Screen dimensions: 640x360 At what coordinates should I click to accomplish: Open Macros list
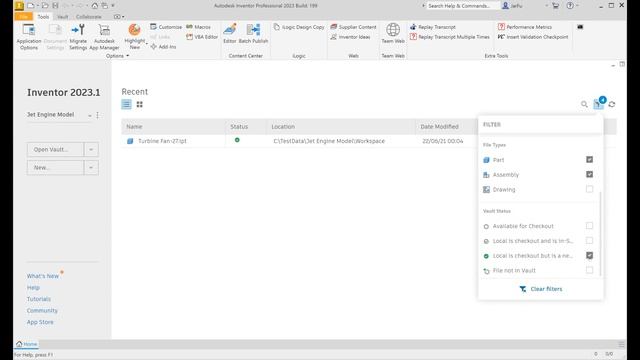tap(198, 27)
